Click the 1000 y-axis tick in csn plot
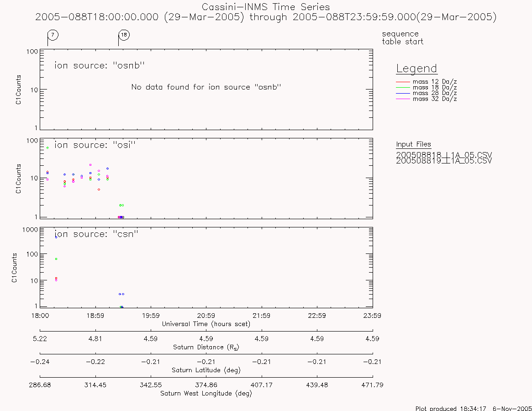The width and height of the screenshot is (532, 411). point(30,230)
